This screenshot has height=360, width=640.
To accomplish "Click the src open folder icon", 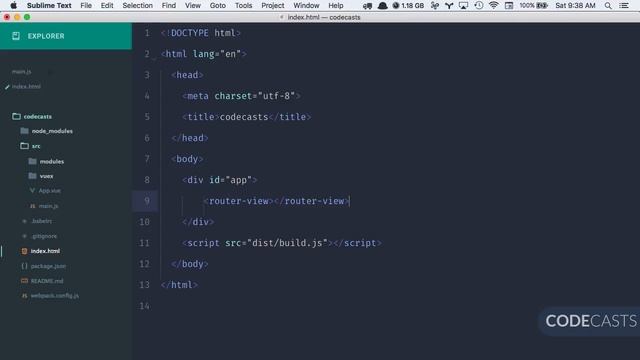I will (x=24, y=146).
